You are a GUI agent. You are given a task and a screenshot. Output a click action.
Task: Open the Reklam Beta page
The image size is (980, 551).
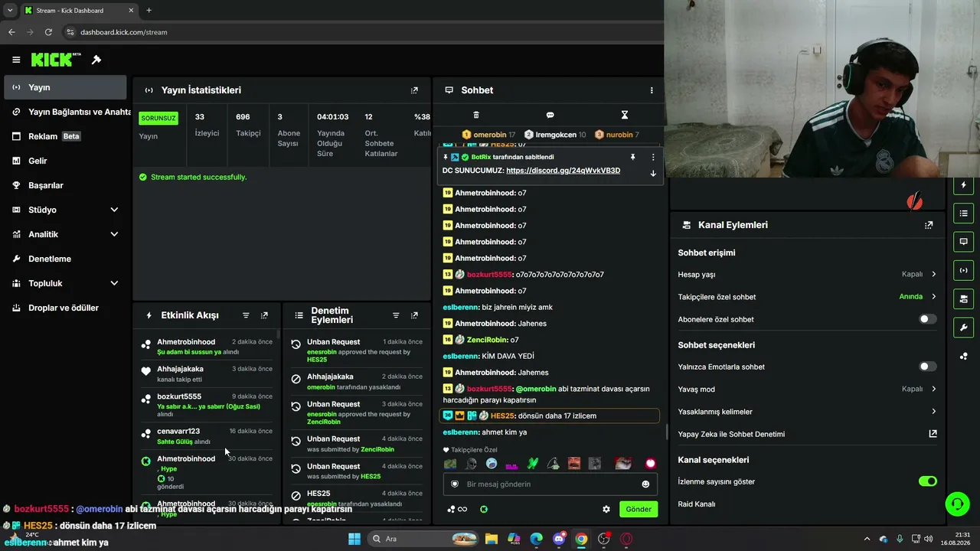tap(66, 136)
